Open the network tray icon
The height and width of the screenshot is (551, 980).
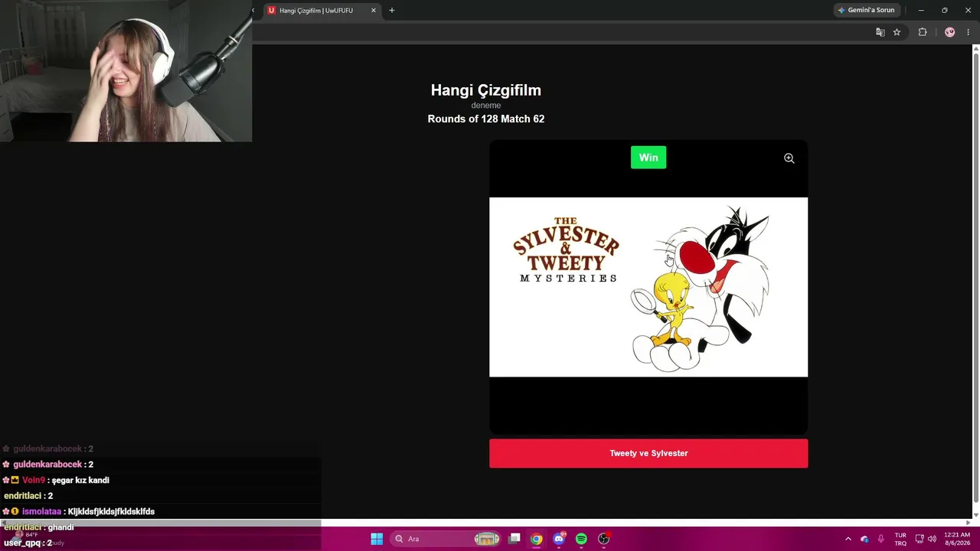point(920,539)
